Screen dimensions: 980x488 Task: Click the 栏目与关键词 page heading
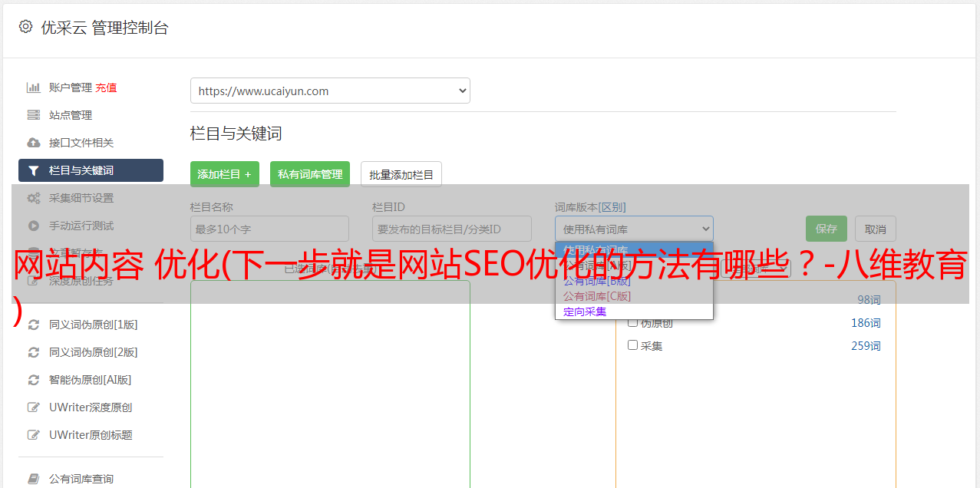pos(236,134)
